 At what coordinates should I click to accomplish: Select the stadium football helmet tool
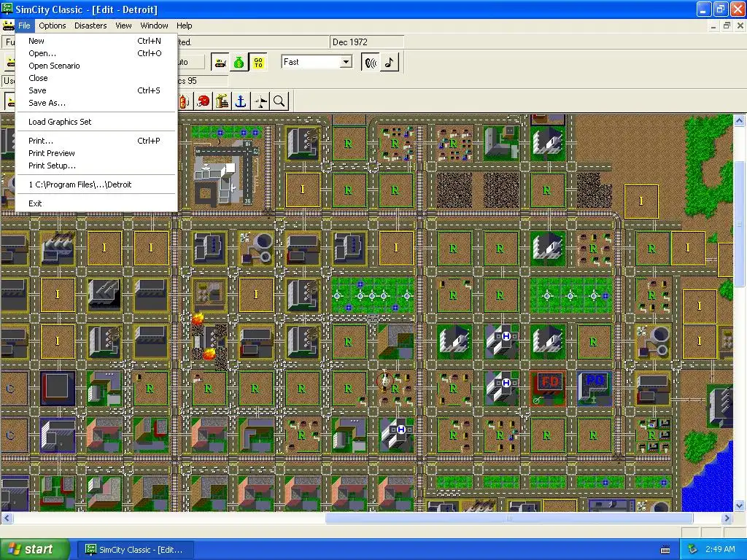pos(204,101)
